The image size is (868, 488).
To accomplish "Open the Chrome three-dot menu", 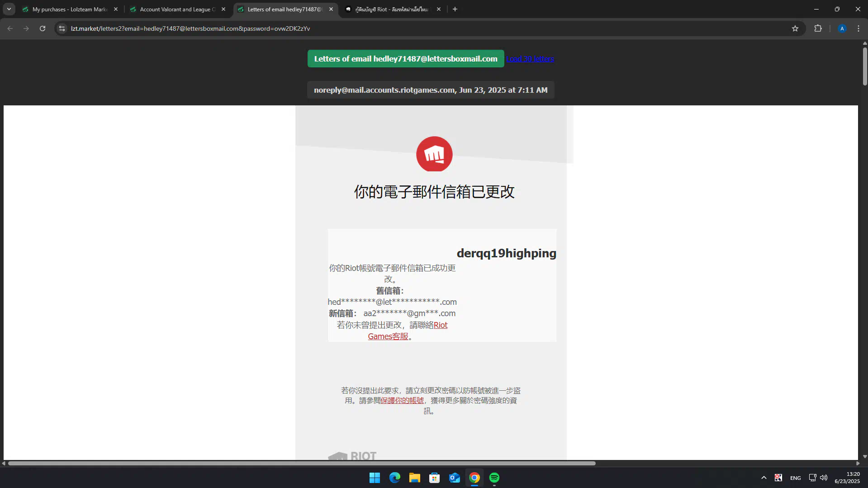I will click(x=859, y=28).
